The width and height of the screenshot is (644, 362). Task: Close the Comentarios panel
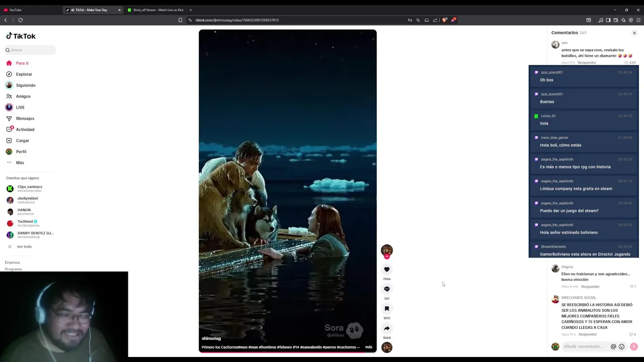634,33
